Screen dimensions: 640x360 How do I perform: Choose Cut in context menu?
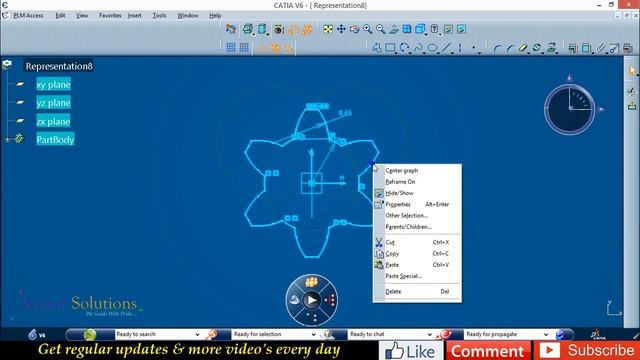coord(417,242)
